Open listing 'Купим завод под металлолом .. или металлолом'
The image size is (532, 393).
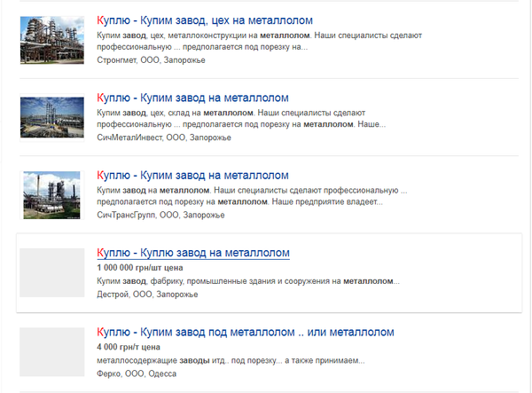click(246, 333)
